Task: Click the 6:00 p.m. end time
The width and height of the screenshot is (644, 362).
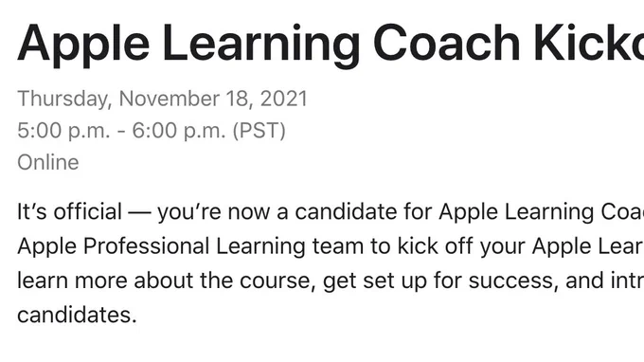Action: pyautogui.click(x=179, y=131)
